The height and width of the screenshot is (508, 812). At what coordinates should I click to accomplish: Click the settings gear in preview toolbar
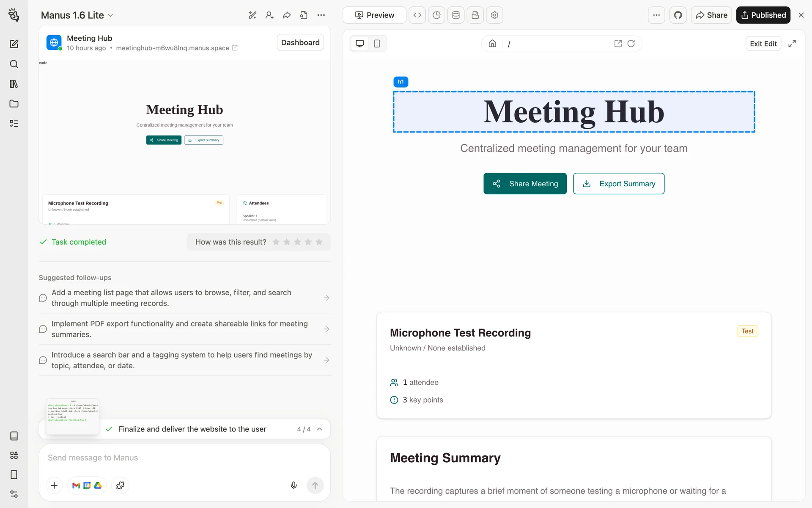pyautogui.click(x=494, y=15)
